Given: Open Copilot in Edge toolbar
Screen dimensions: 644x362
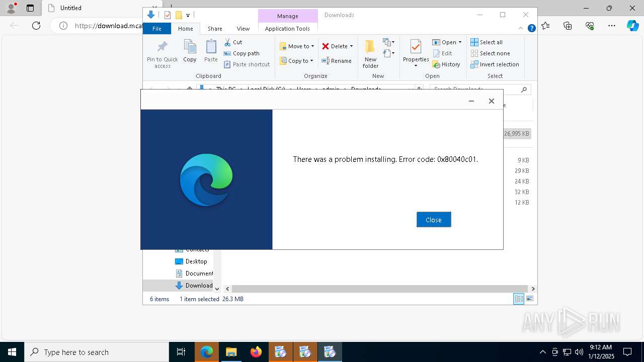Looking at the screenshot, I should coord(632,26).
